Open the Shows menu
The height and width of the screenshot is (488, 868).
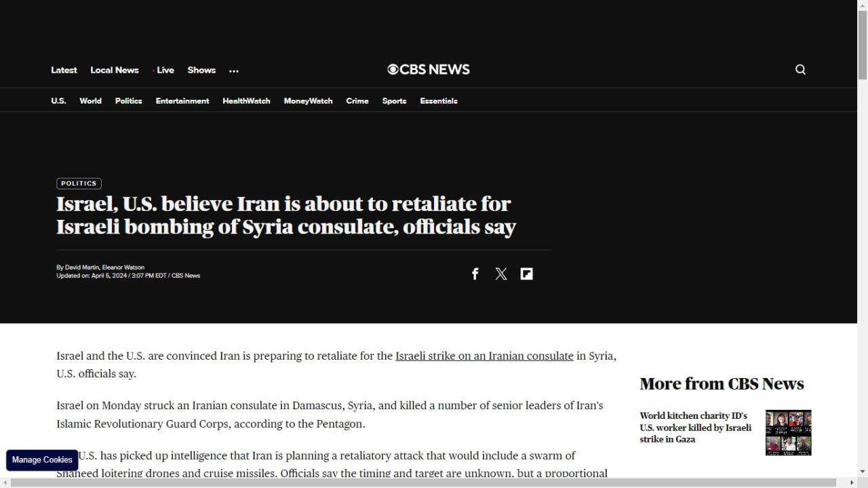click(x=201, y=70)
